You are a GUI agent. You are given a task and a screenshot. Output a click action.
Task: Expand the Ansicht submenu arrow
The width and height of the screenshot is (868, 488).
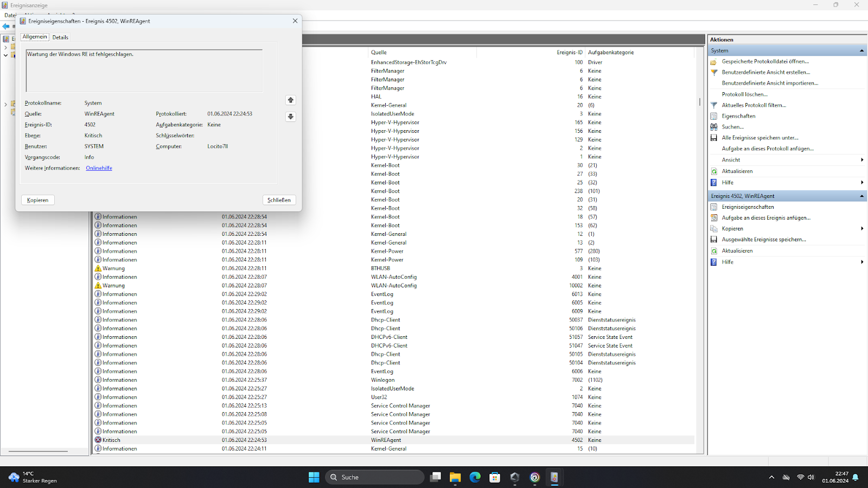(x=862, y=160)
